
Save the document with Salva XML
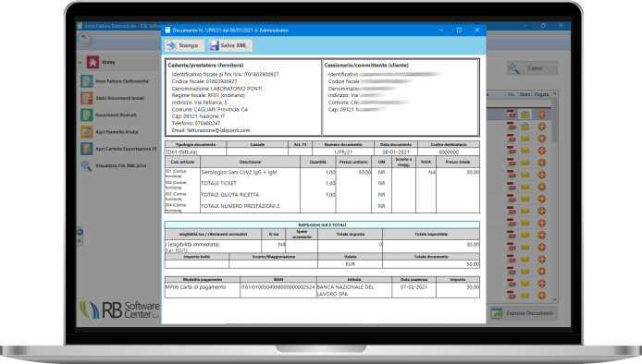(x=230, y=45)
